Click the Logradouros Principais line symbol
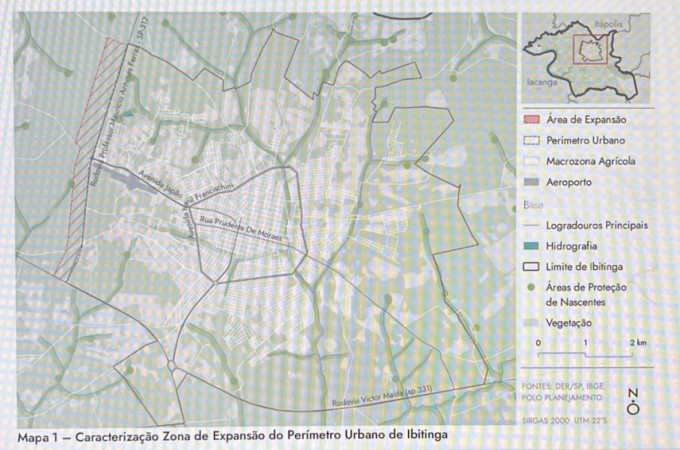 [x=531, y=225]
